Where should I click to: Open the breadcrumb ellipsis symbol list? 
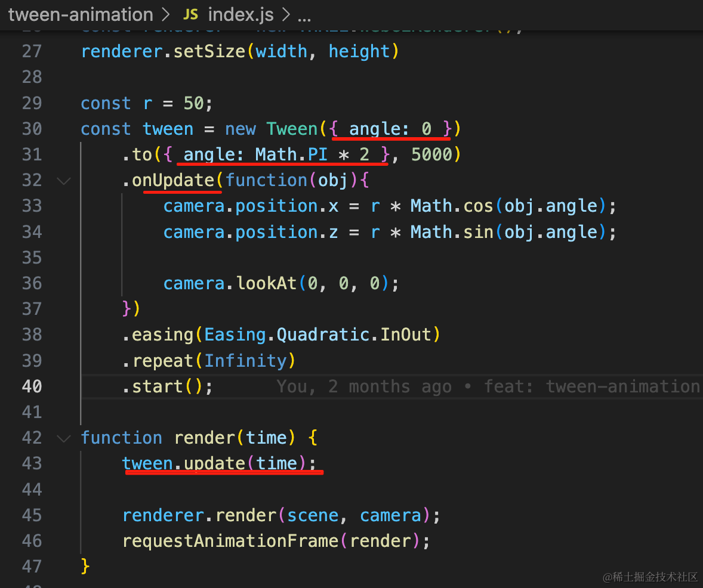[x=304, y=18]
